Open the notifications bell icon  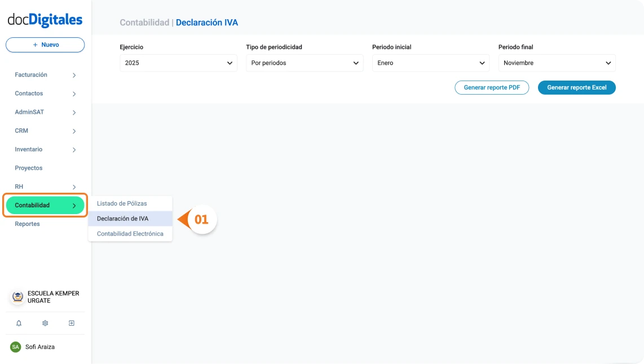(x=19, y=323)
